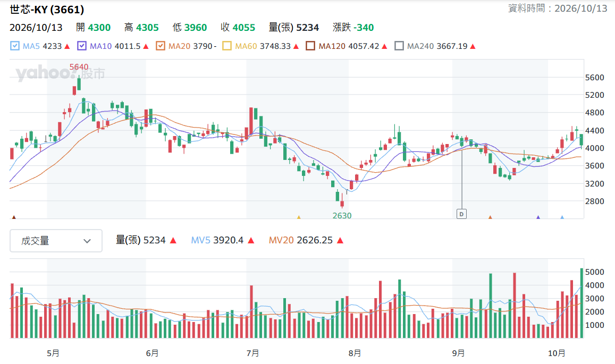Click the orange triangle marker near September
Viewport: 615px width, 364px height.
pos(490,217)
